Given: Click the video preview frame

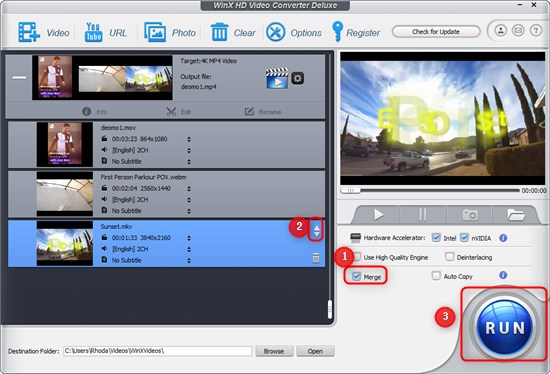Looking at the screenshot, I should pyautogui.click(x=443, y=118).
